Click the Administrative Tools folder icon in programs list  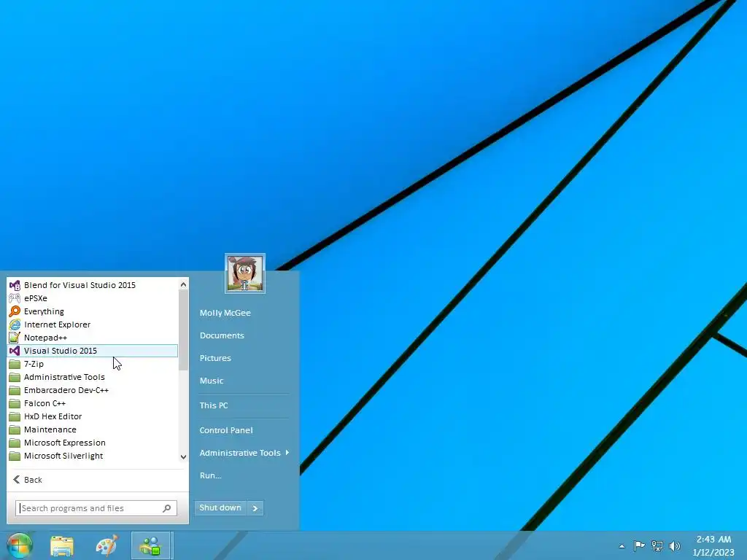pyautogui.click(x=15, y=377)
